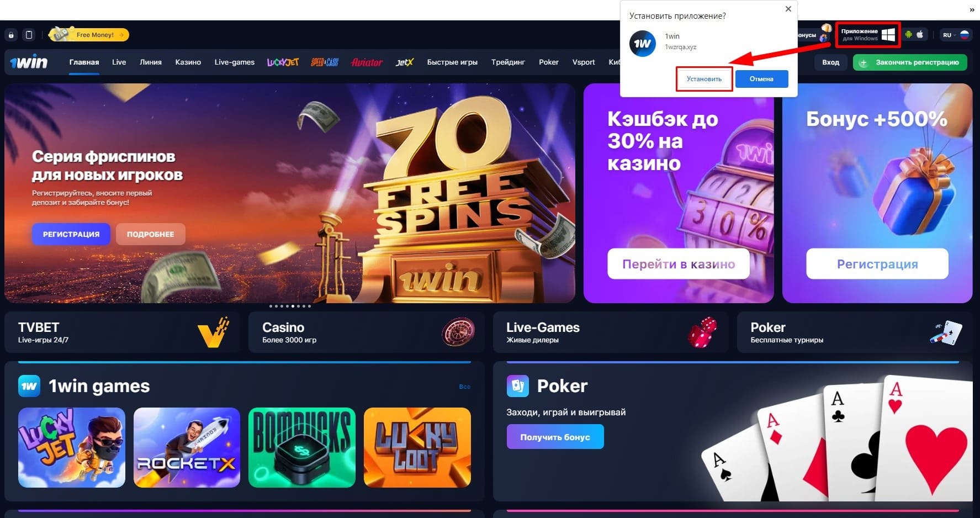Open the Aviator game logo link
This screenshot has width=980, height=518.
click(x=367, y=62)
